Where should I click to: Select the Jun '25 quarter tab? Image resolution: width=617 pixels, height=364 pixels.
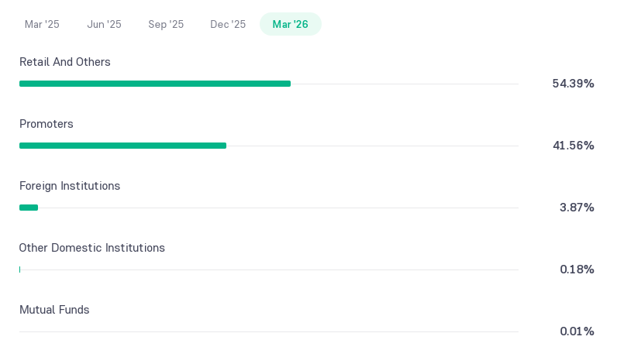(x=104, y=24)
